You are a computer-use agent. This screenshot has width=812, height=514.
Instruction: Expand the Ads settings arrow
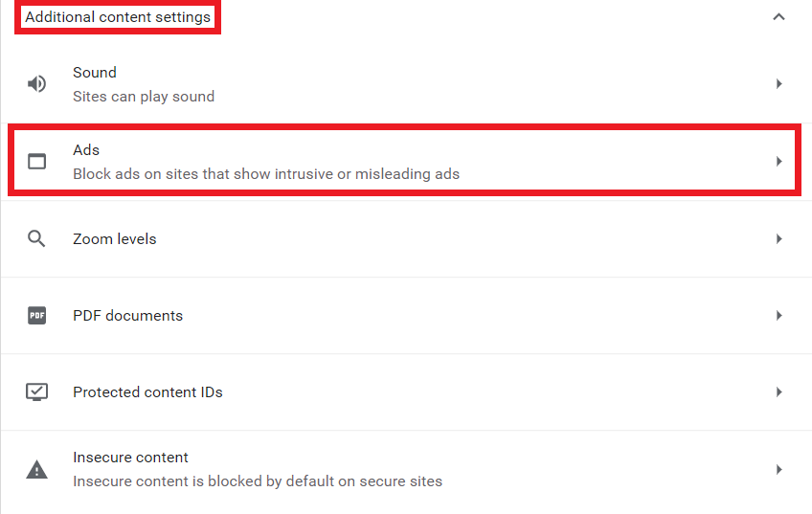tap(778, 162)
